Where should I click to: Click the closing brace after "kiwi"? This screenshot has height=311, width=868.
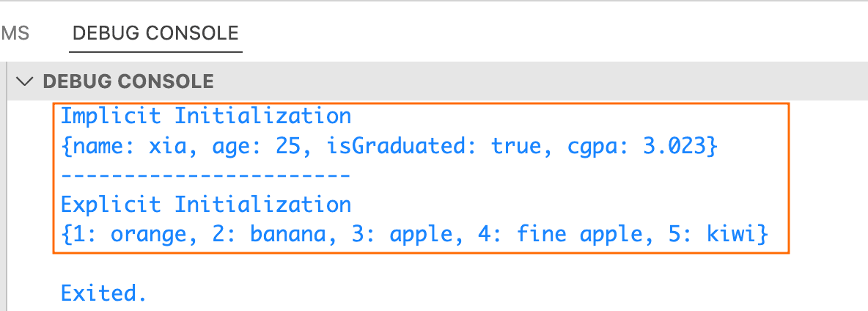coord(763,234)
